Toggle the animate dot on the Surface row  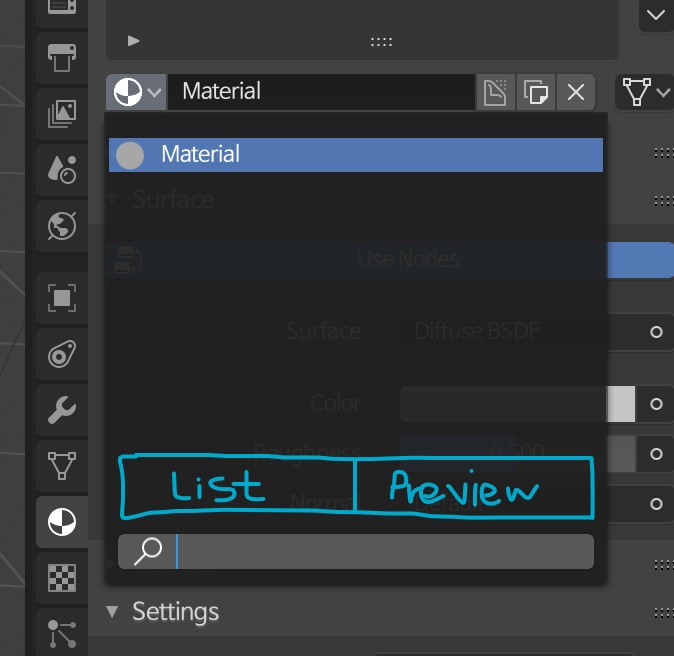coord(656,332)
